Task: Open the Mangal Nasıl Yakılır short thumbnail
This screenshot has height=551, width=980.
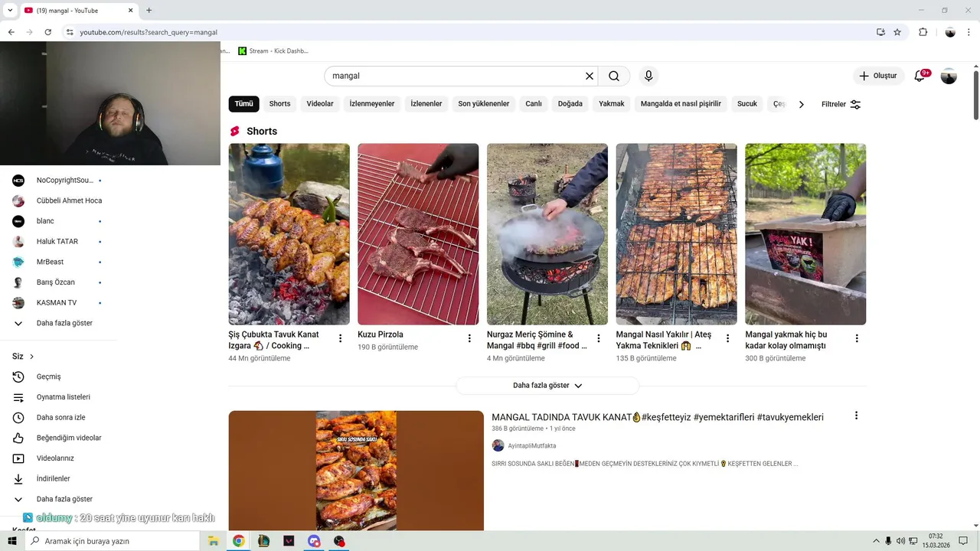Action: coord(676,234)
